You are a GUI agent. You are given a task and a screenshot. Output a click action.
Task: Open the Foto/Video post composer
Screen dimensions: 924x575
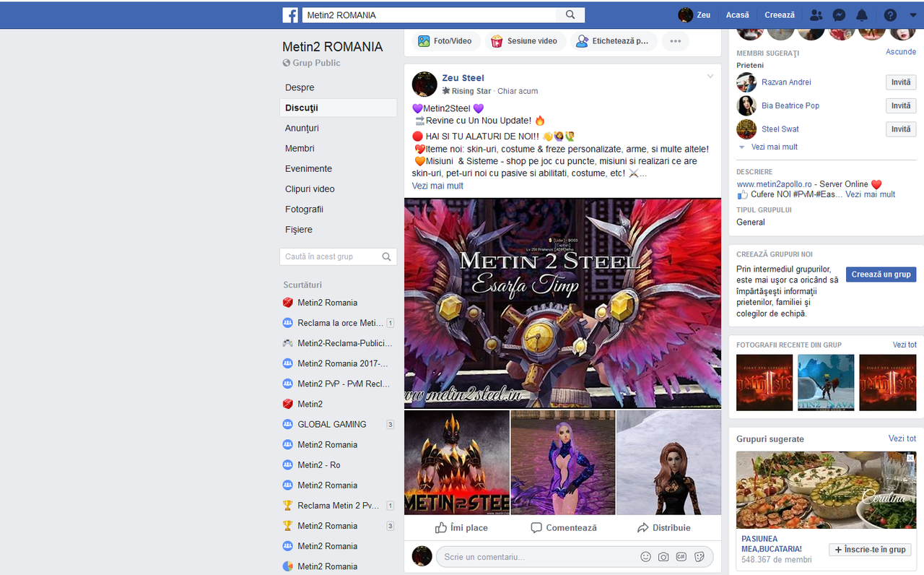pyautogui.click(x=445, y=41)
